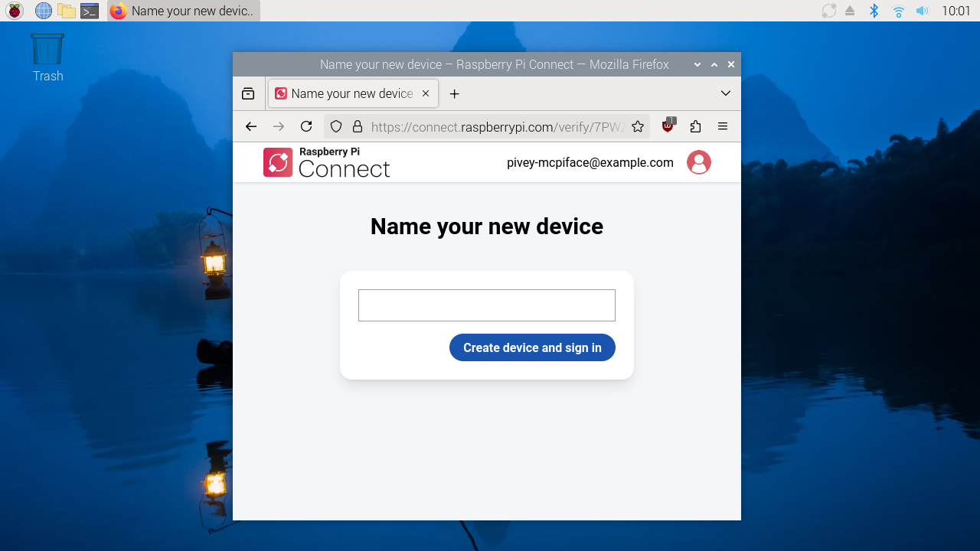
Task: Open the Firefox hamburger application menu
Action: coord(723,126)
